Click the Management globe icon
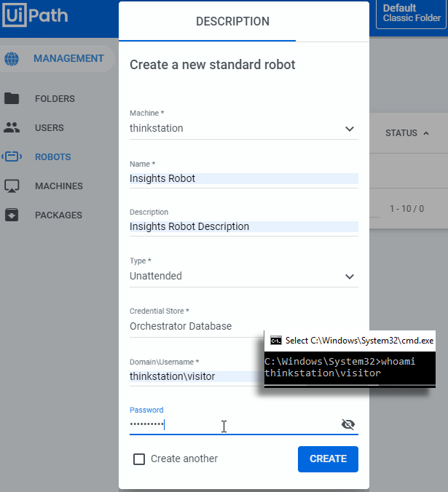This screenshot has width=448, height=492. tap(12, 59)
